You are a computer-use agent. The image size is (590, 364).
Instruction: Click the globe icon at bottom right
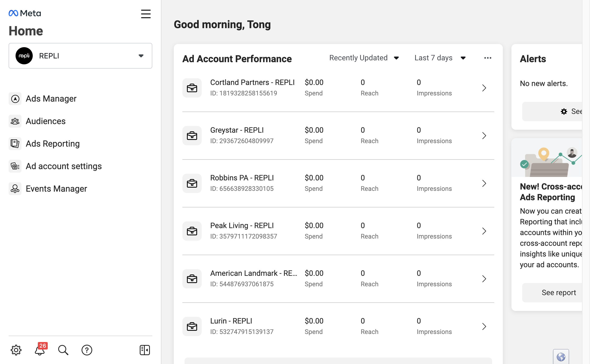click(561, 357)
